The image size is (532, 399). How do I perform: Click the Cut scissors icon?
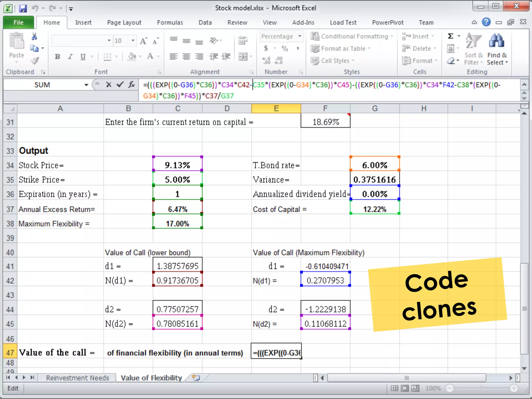34,36
